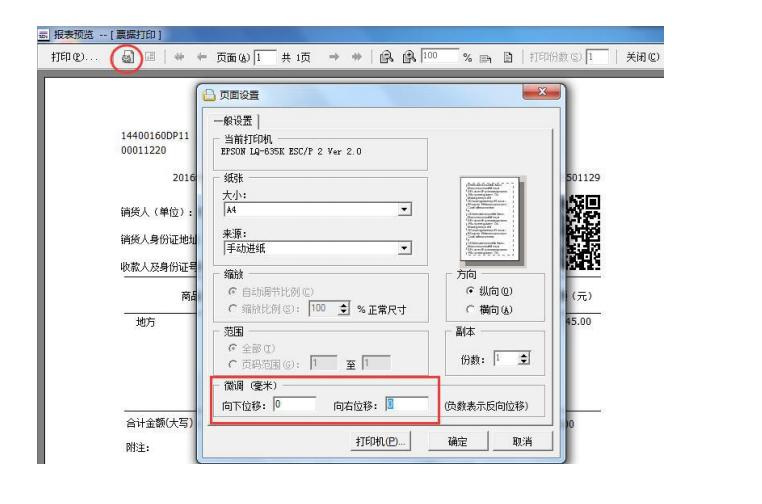
Task: Click the whole page view icon
Action: tap(508, 58)
